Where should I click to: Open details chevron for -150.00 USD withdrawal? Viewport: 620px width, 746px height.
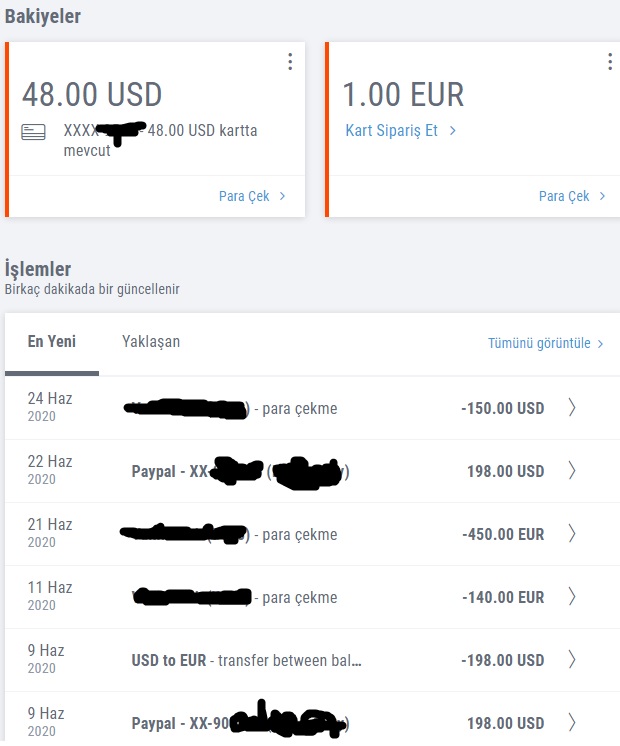pos(572,408)
